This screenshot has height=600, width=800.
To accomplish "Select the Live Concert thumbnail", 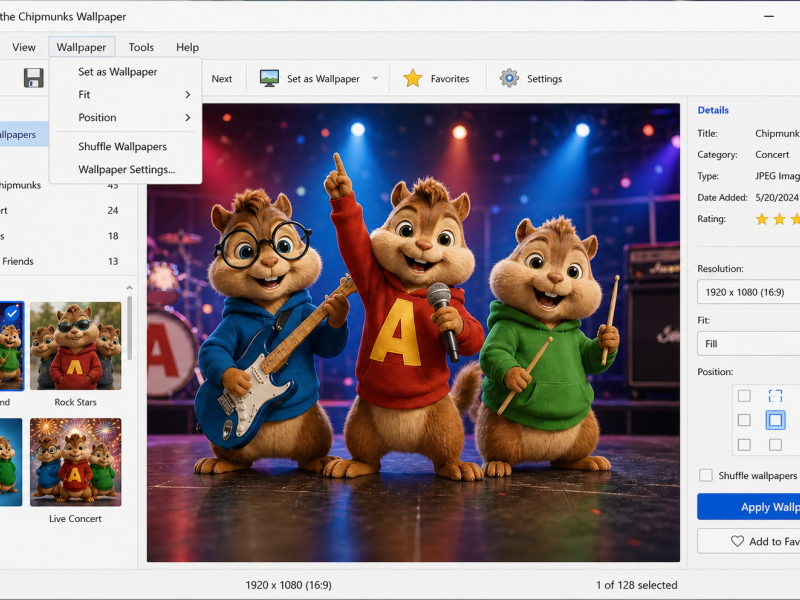I will point(76,462).
